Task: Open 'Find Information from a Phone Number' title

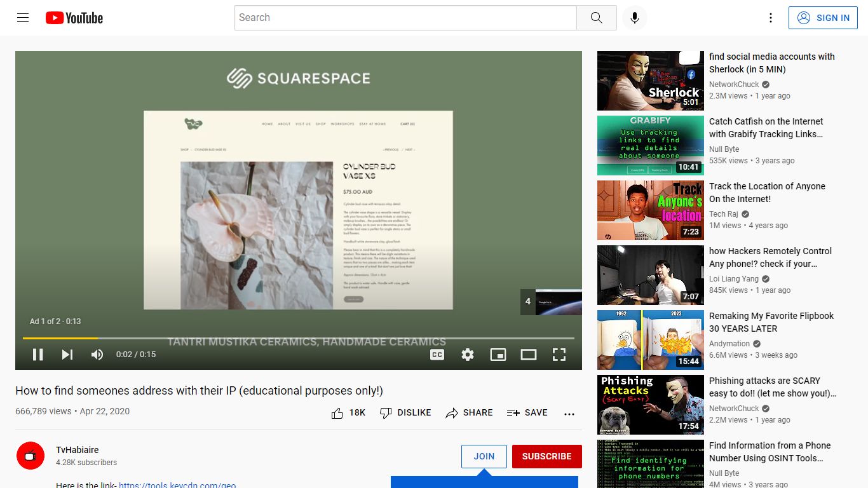Action: (x=770, y=452)
